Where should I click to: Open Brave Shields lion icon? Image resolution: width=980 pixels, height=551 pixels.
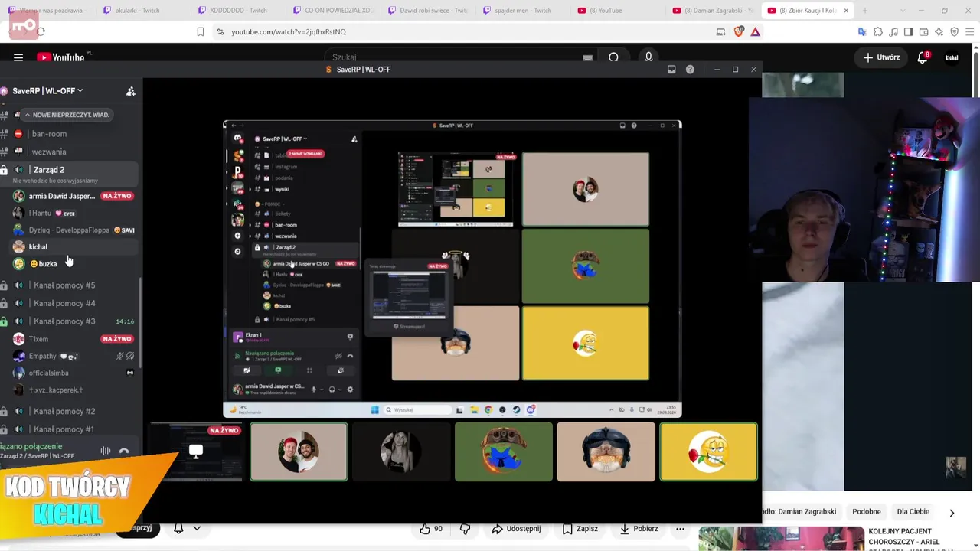pos(739,31)
